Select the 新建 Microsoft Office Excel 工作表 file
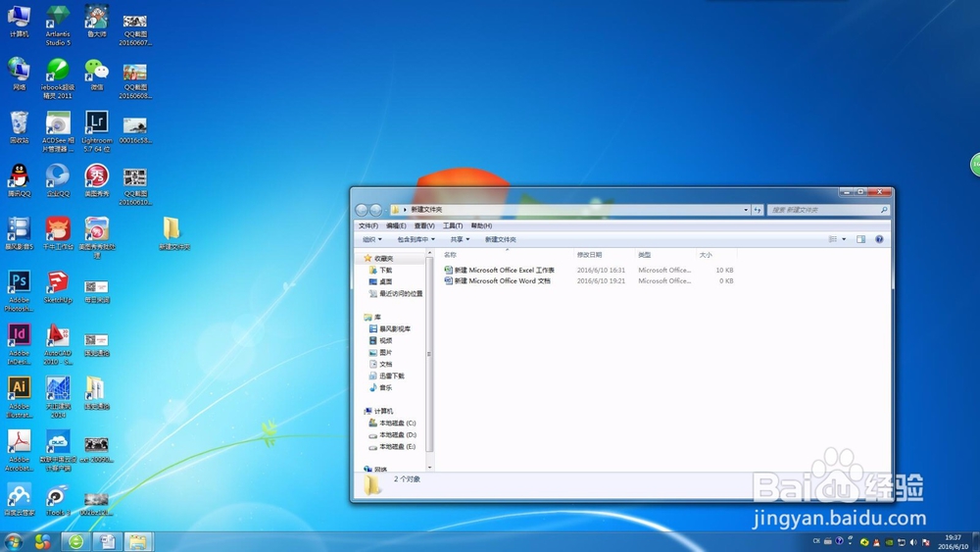The height and width of the screenshot is (552, 980). coord(500,270)
